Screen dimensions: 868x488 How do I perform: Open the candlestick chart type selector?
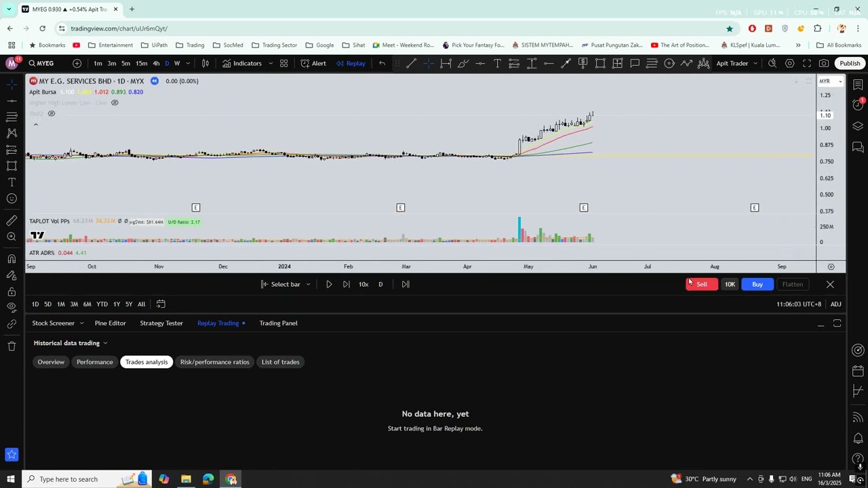point(205,63)
